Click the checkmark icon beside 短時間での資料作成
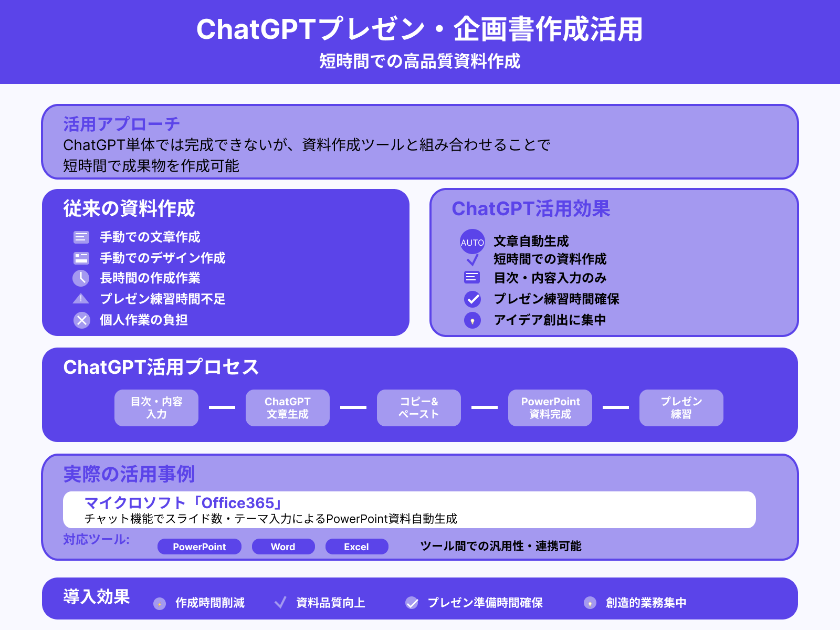840x630 pixels. (472, 259)
